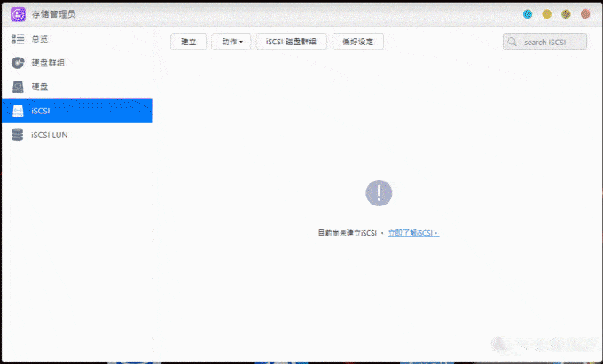This screenshot has width=603, height=364.
Task: Click the red circle window button
Action: [x=585, y=14]
